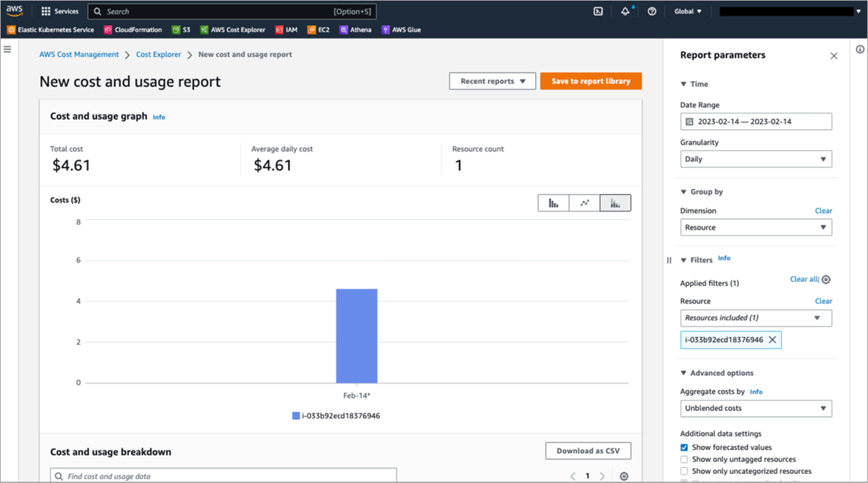Go to Cost Explorer breadcrumb
The image size is (868, 483).
pos(158,54)
